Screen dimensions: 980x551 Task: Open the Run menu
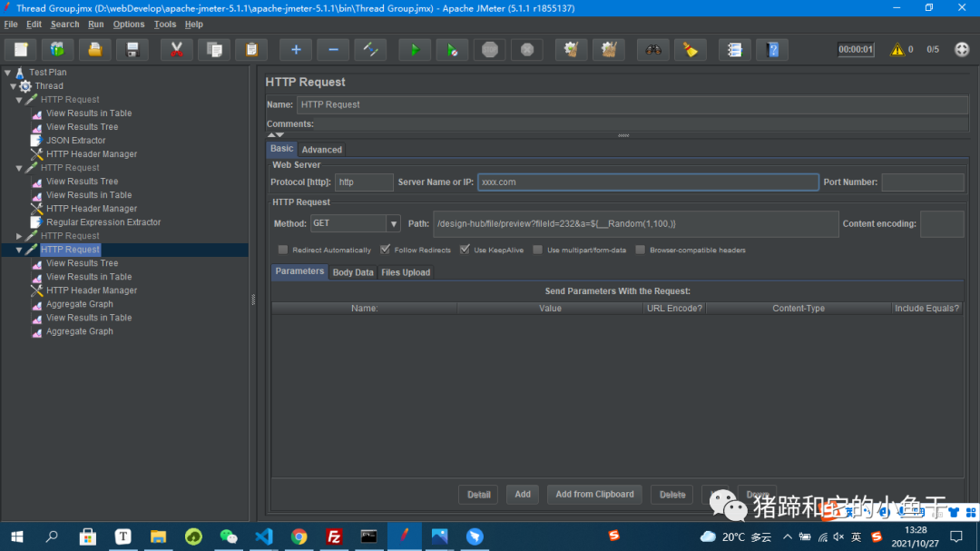coord(95,25)
